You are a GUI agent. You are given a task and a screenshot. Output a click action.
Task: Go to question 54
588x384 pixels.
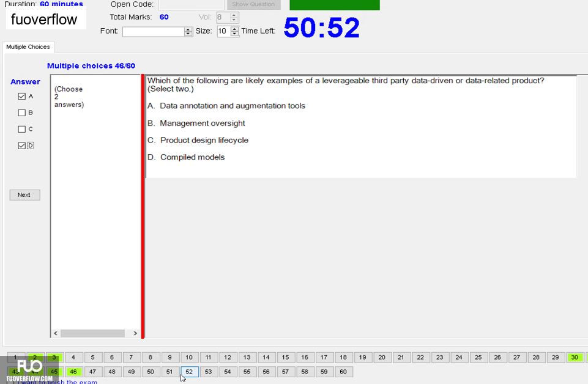point(228,372)
